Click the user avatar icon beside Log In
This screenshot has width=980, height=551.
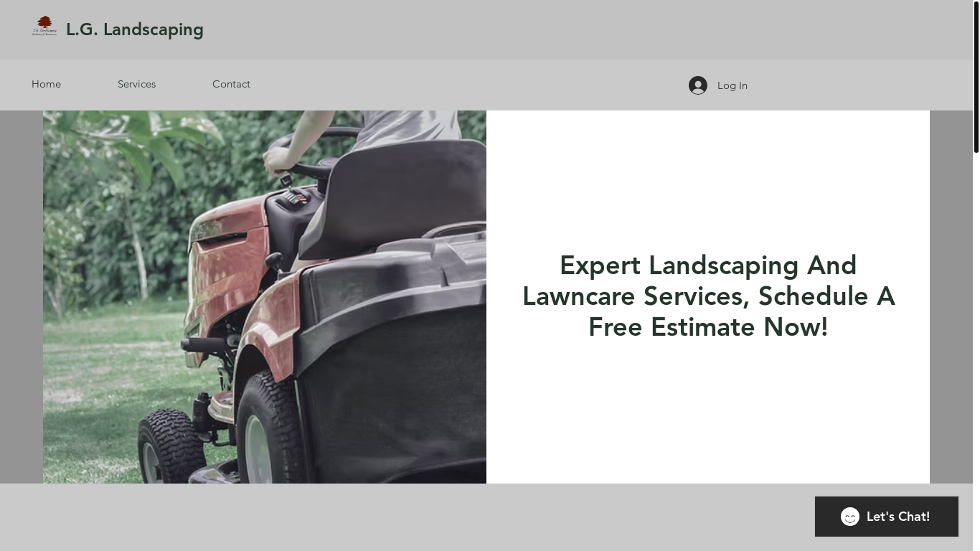coord(697,85)
